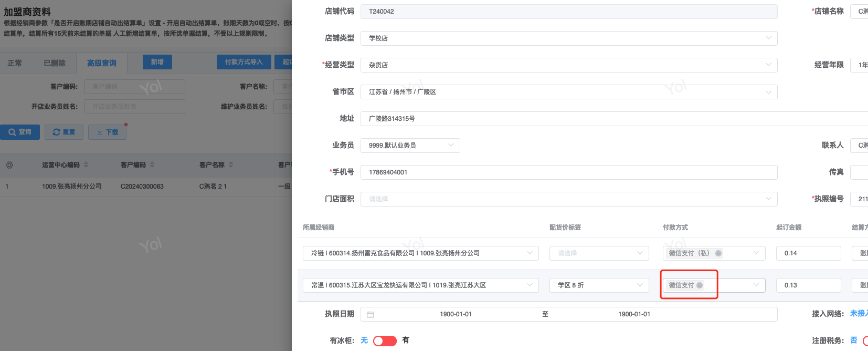This screenshot has width=868, height=351.
Task: Click the table settings gear icon
Action: click(9, 165)
